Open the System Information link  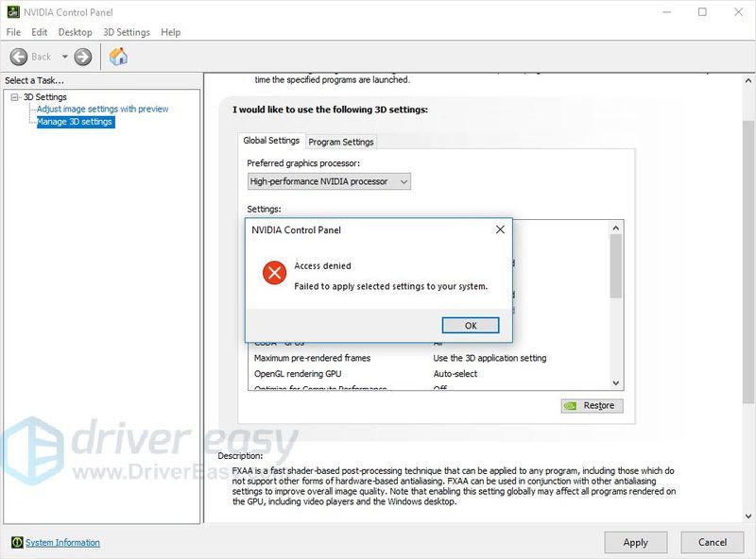62,543
